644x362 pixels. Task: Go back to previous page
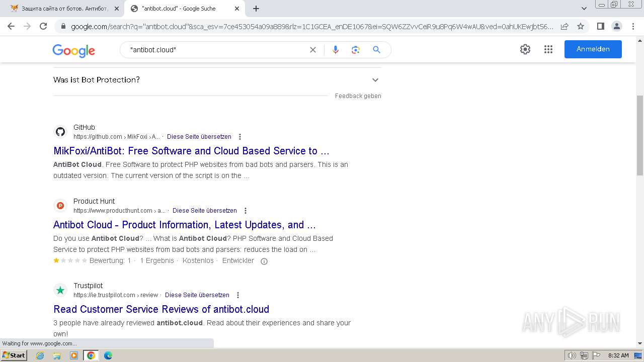pos(11,26)
